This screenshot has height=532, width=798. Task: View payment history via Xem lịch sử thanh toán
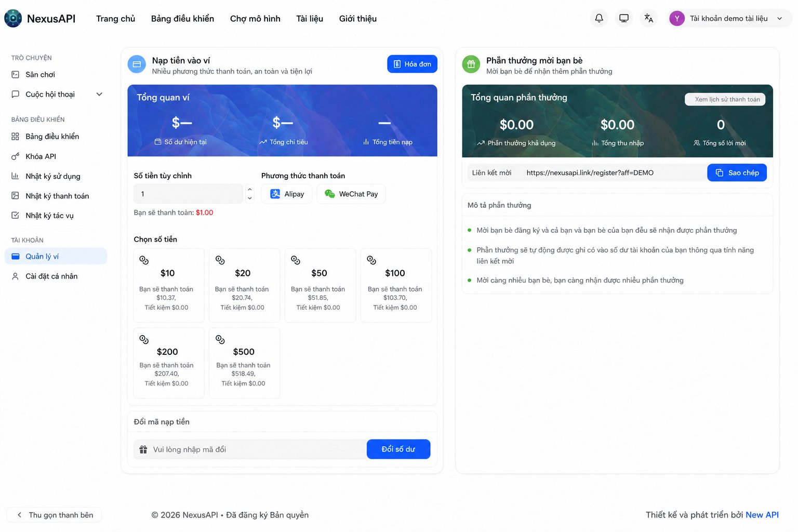pyautogui.click(x=725, y=99)
